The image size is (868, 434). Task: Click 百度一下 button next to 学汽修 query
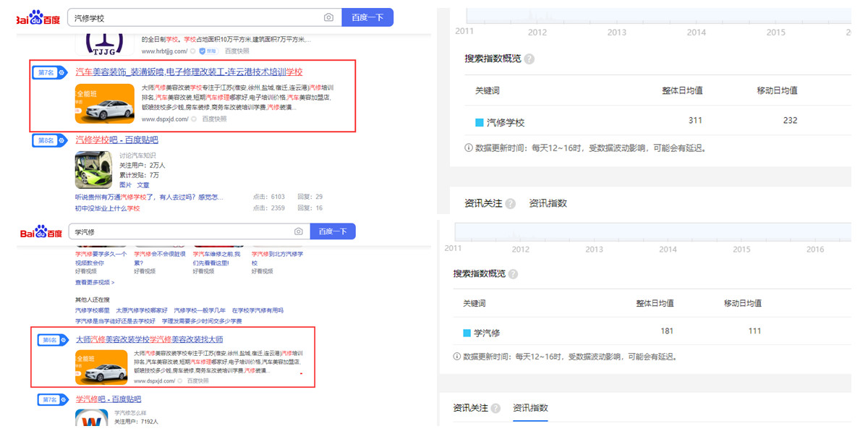[333, 231]
